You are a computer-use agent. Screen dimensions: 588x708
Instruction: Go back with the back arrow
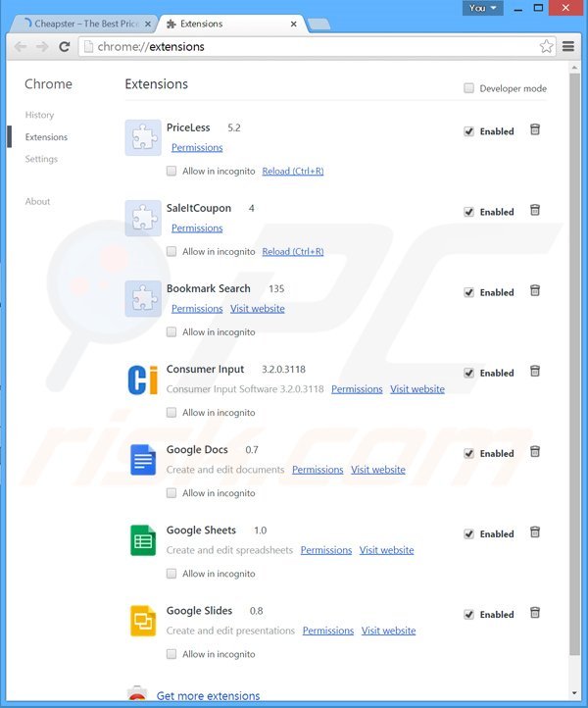(x=21, y=46)
